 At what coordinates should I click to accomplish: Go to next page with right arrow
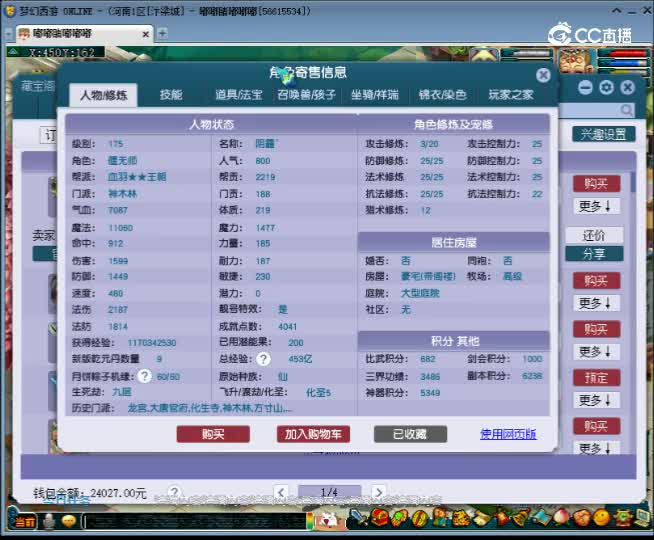point(378,492)
